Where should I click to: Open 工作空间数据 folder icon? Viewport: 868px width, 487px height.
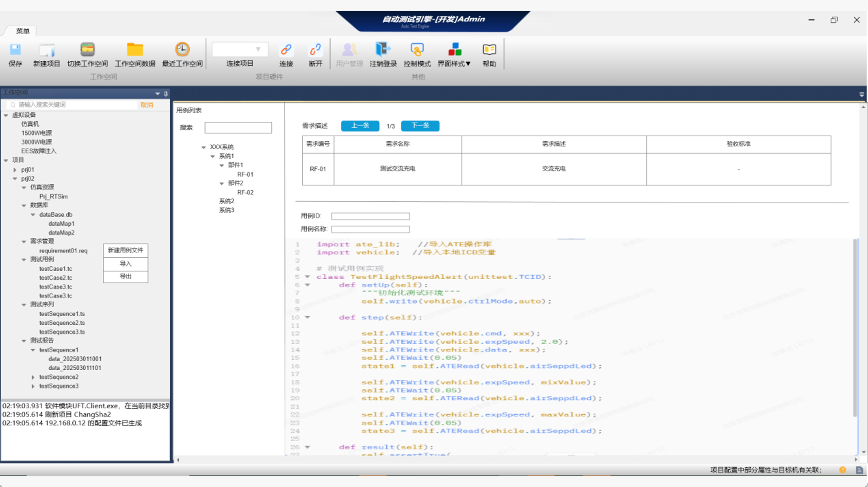coord(135,50)
